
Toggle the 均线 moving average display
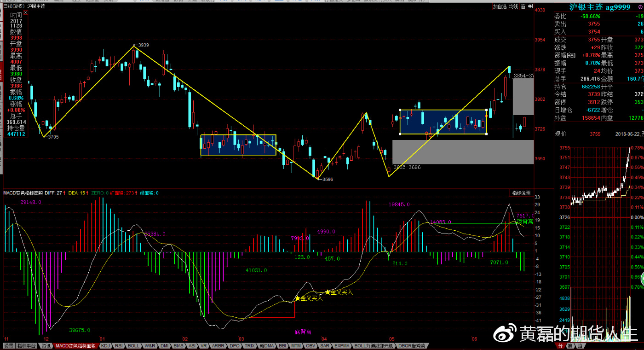click(514, 6)
